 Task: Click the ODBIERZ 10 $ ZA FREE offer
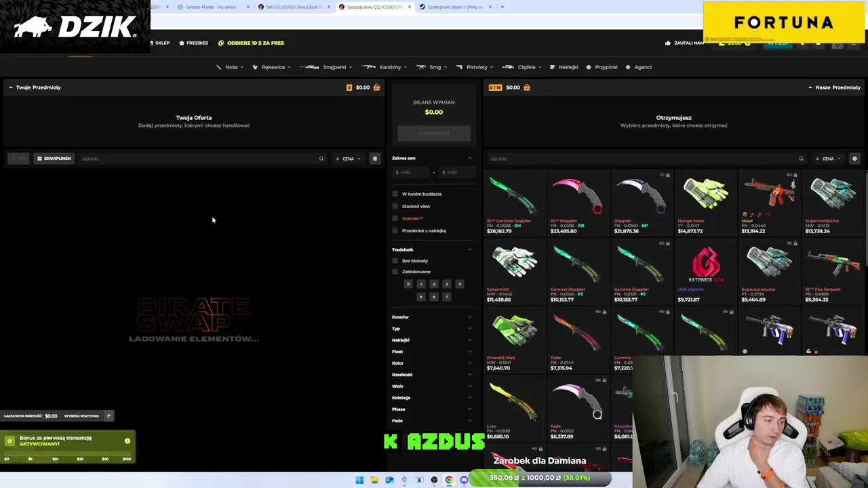tap(251, 43)
